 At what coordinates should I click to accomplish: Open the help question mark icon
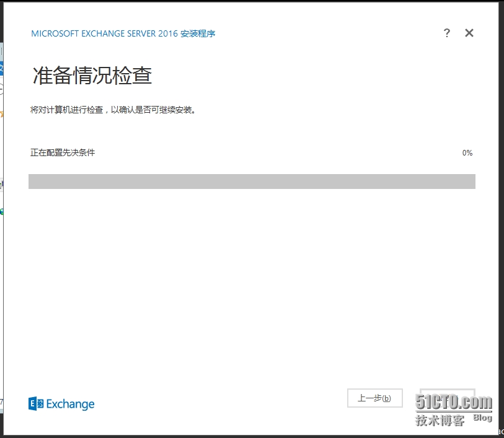click(446, 33)
